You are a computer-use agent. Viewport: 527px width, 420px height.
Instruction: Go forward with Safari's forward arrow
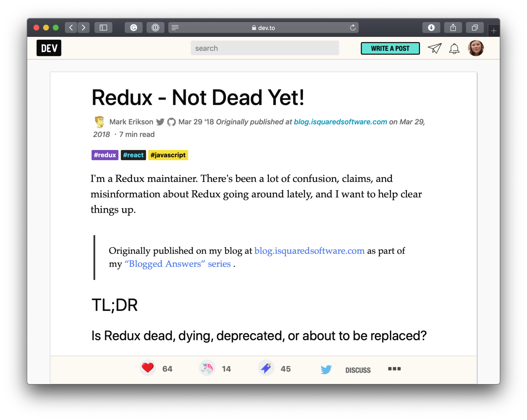[x=83, y=28]
